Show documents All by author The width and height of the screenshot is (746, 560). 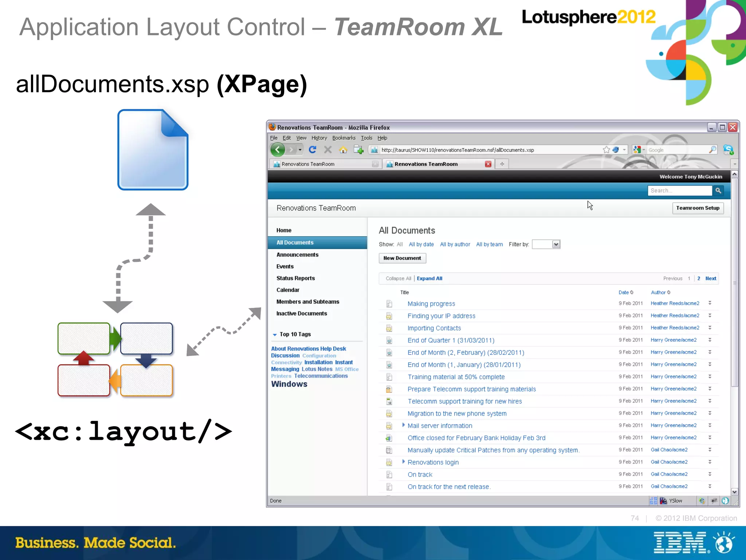click(455, 244)
